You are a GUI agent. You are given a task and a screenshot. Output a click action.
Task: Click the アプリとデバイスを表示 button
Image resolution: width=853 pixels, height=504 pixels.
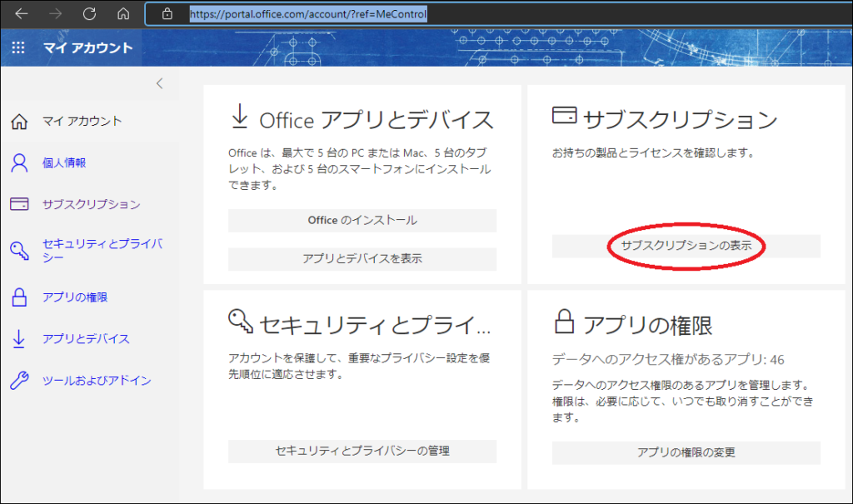[x=362, y=259]
